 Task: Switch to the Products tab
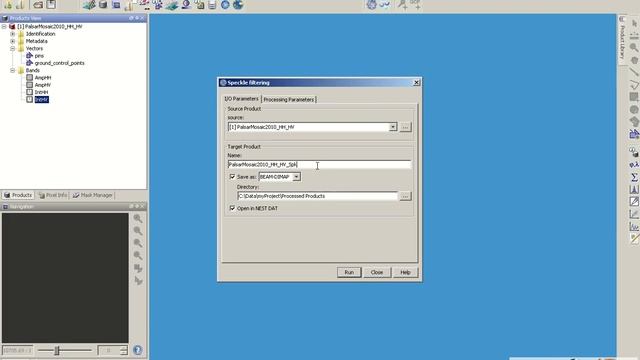coord(18,195)
